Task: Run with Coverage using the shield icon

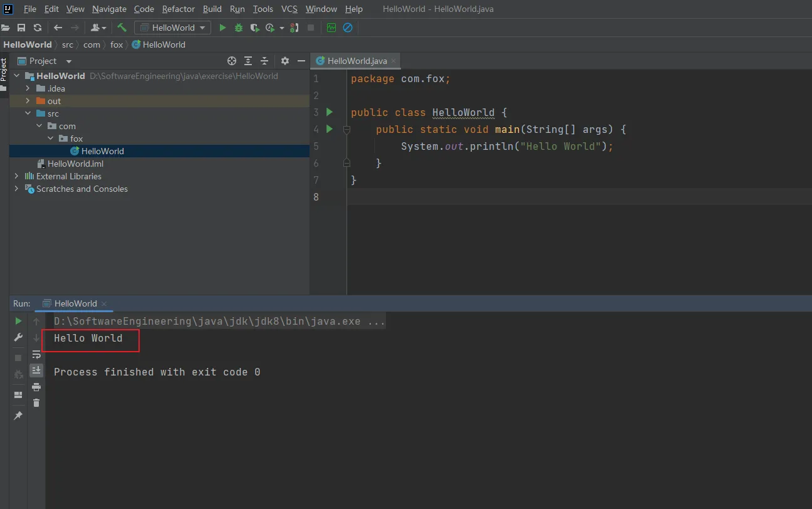Action: pos(254,28)
